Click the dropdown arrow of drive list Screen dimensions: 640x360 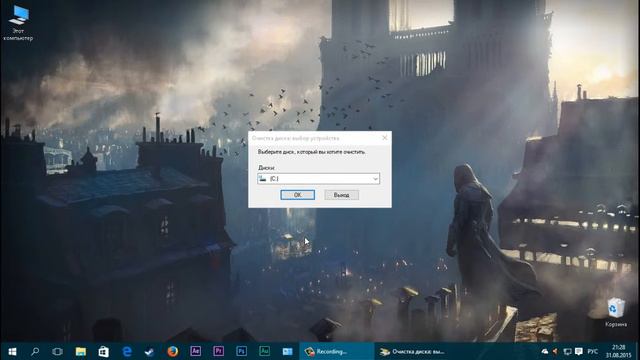tap(375, 179)
